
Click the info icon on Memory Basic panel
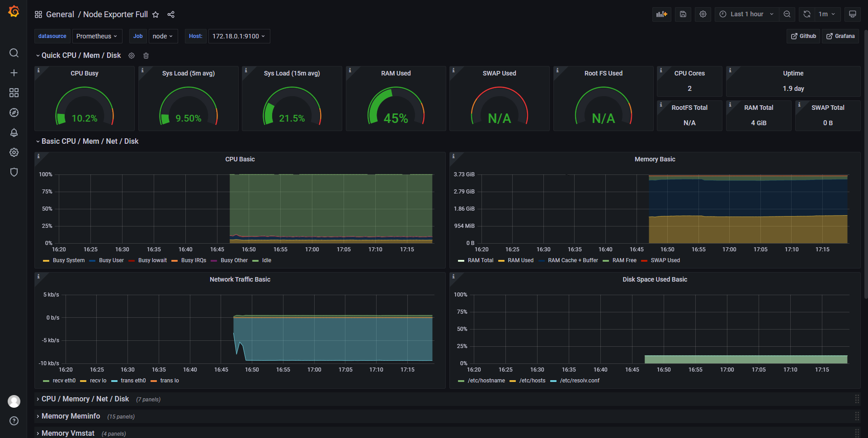pyautogui.click(x=453, y=156)
